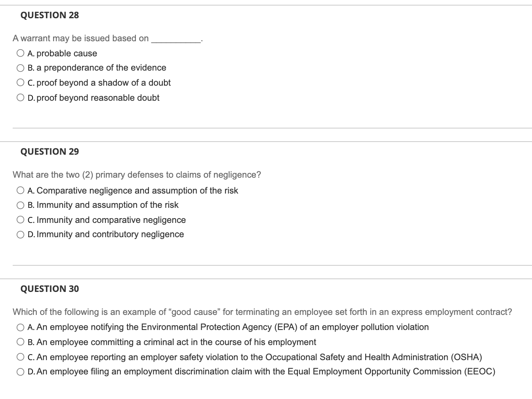This screenshot has width=532, height=399.
Task: Select the EPA notification answer for Question 30
Action: coord(20,327)
